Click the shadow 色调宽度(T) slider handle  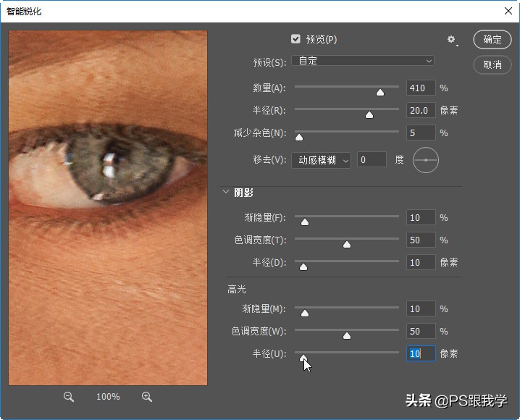[347, 245]
